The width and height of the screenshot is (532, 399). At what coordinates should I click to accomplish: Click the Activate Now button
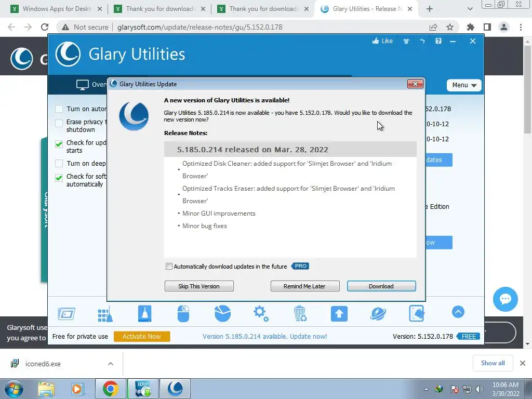(142, 336)
